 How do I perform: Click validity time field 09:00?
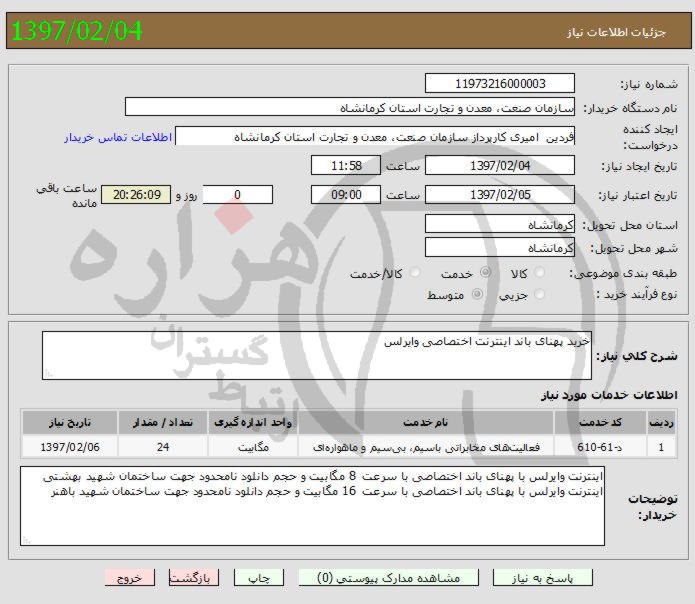point(346,195)
